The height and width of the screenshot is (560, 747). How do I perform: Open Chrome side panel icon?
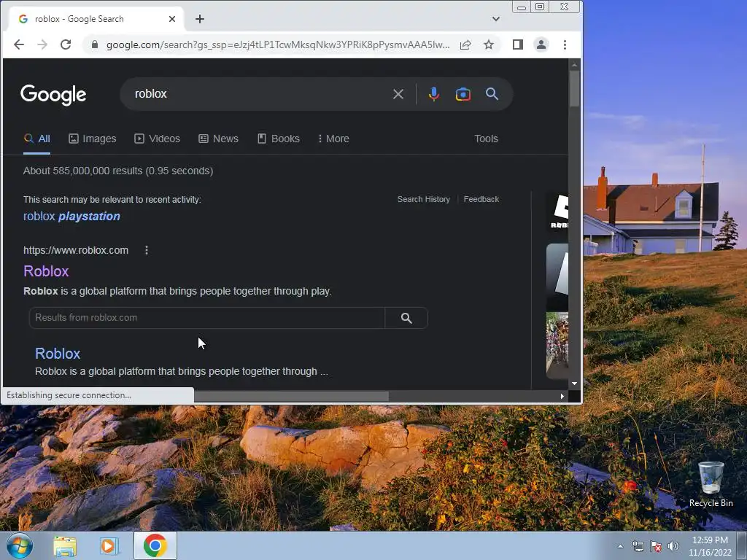[x=518, y=44]
